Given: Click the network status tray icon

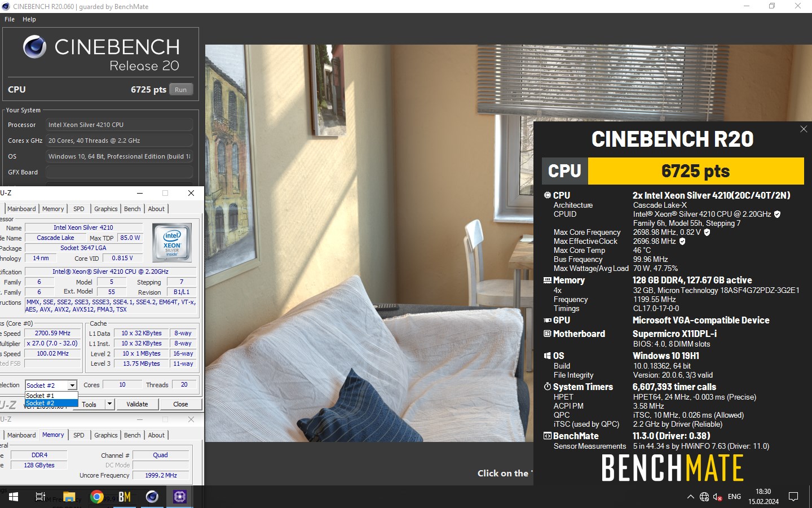Looking at the screenshot, I should click(704, 497).
